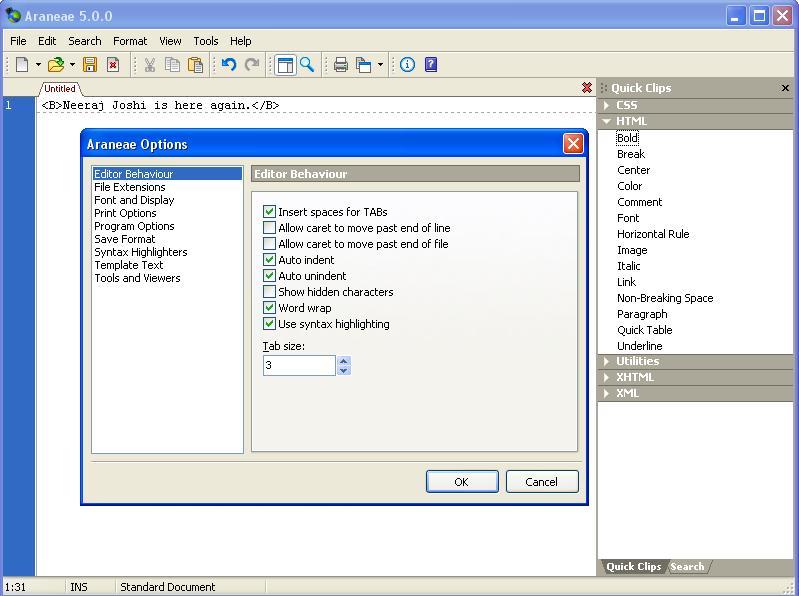This screenshot has height=596, width=799.
Task: Click the Help book icon
Action: (x=431, y=65)
